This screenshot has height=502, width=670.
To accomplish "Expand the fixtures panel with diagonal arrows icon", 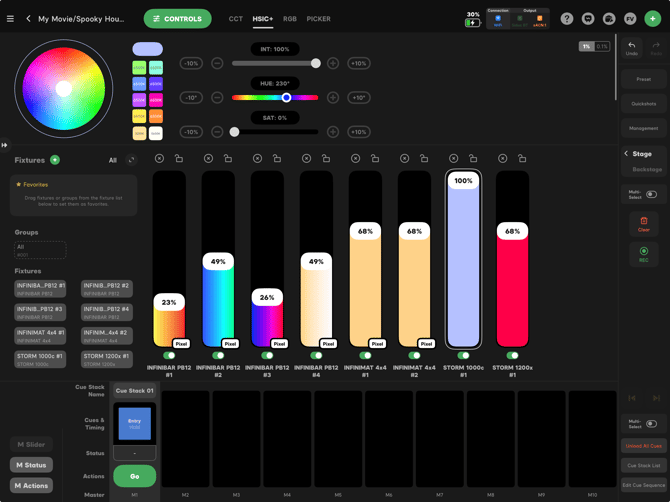I will point(131,160).
